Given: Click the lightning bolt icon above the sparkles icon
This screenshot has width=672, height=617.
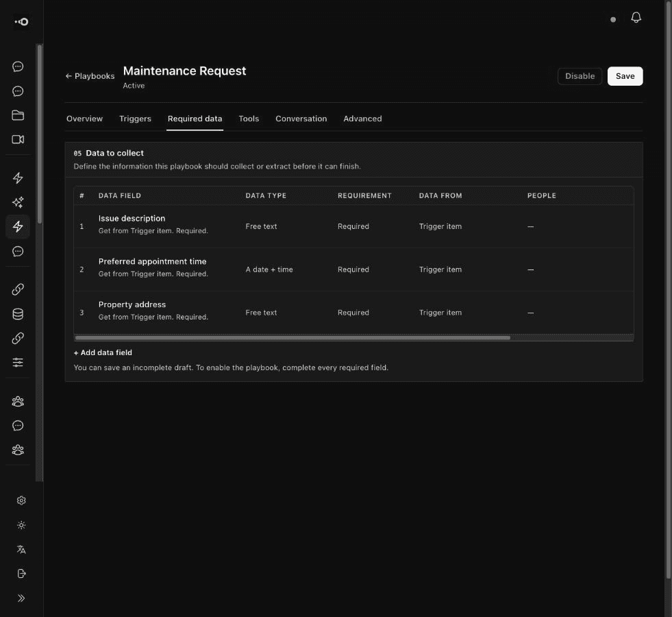Looking at the screenshot, I should coord(18,178).
